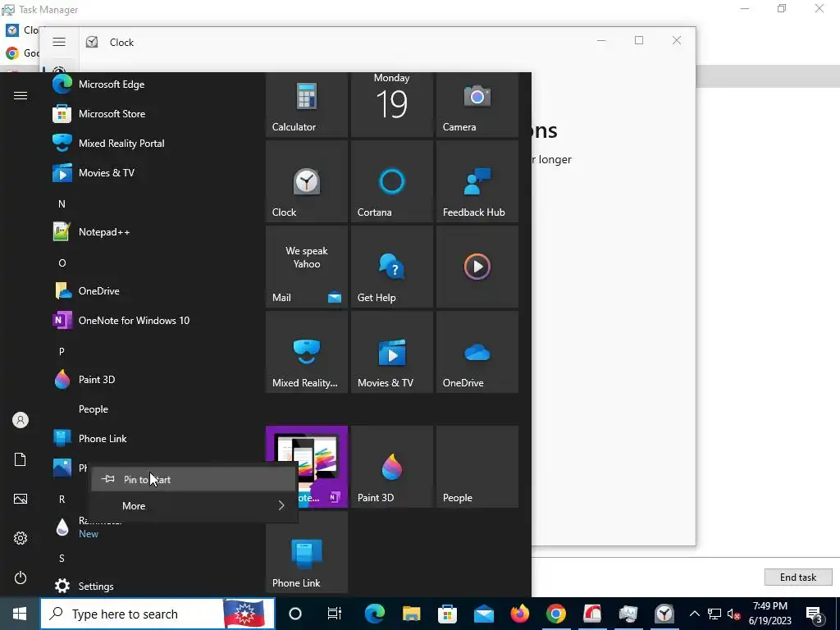Click the Power button in Start
This screenshot has width=840, height=630.
coord(21,577)
